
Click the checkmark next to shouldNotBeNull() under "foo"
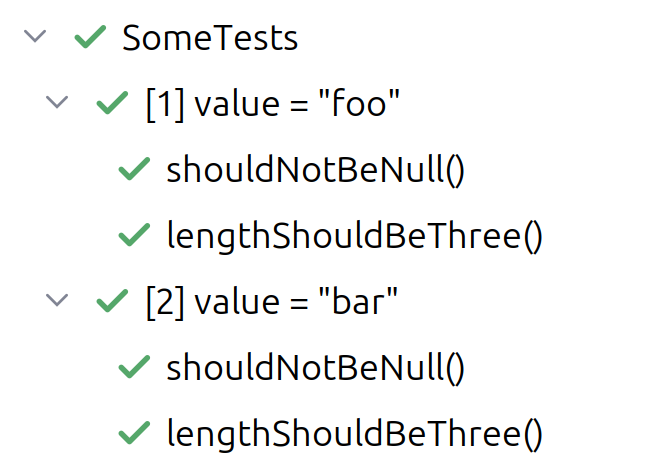pyautogui.click(x=134, y=170)
